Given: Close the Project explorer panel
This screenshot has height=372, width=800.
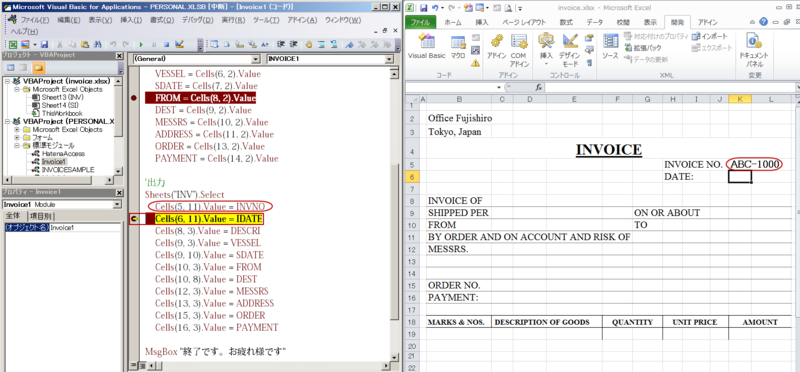Looking at the screenshot, I should (x=119, y=56).
